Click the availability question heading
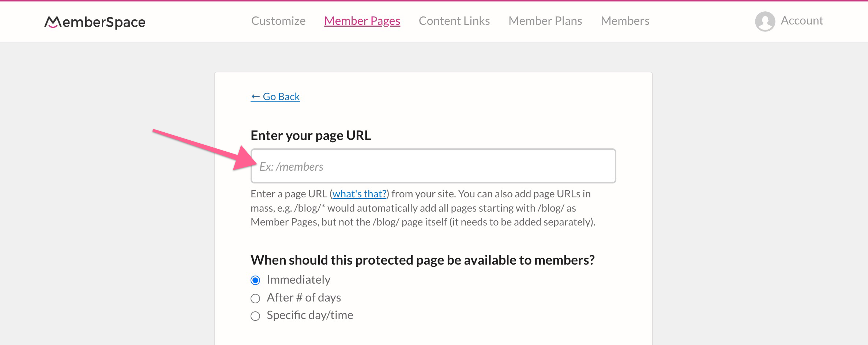This screenshot has height=345, width=868. click(422, 260)
